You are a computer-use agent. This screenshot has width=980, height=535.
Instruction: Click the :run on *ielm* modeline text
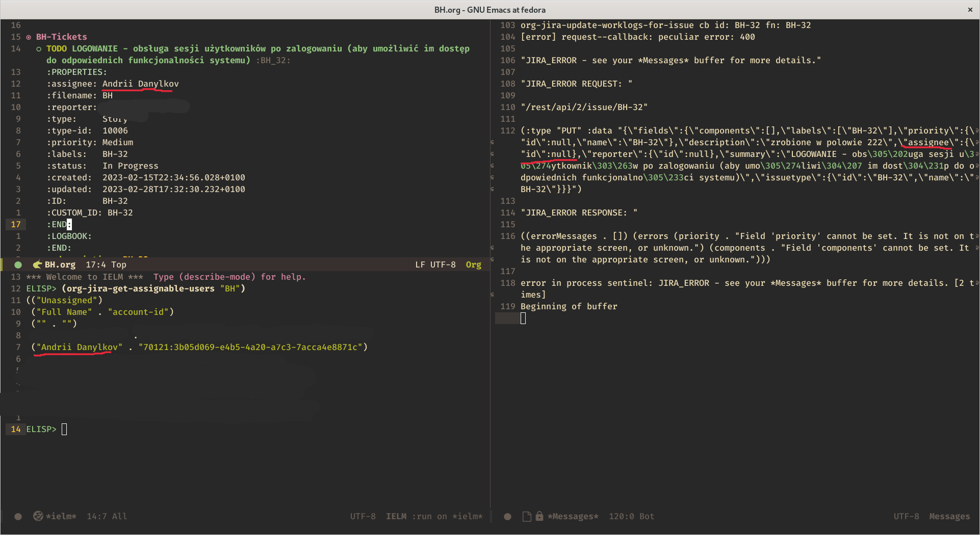click(447, 516)
